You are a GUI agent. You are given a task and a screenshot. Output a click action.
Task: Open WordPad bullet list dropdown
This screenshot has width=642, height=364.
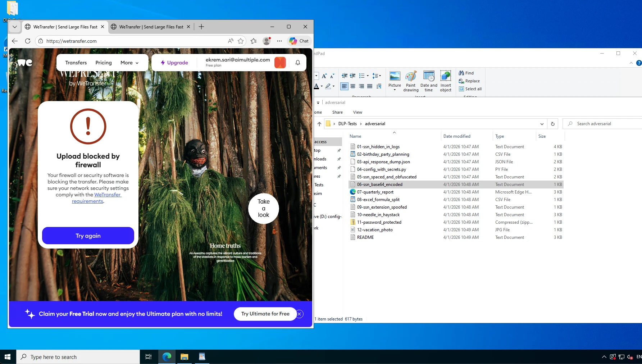368,76
